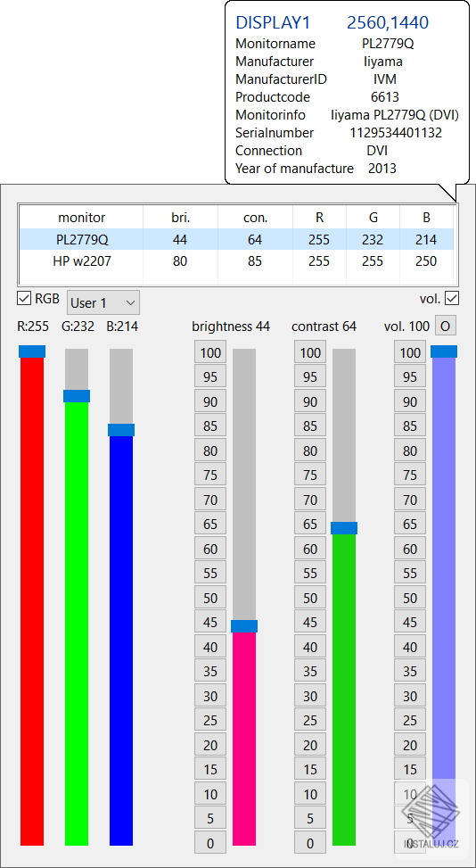Set volume to 95 preset button

pos(410,377)
